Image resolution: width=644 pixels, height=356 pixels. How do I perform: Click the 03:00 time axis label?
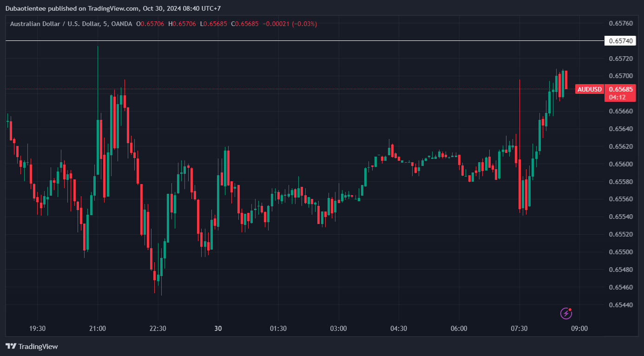point(338,329)
